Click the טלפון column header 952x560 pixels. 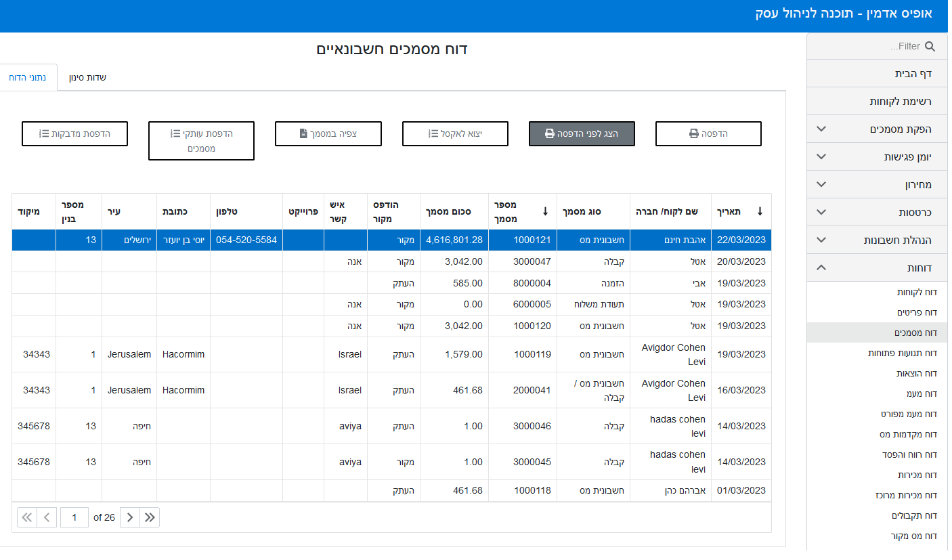(246, 211)
